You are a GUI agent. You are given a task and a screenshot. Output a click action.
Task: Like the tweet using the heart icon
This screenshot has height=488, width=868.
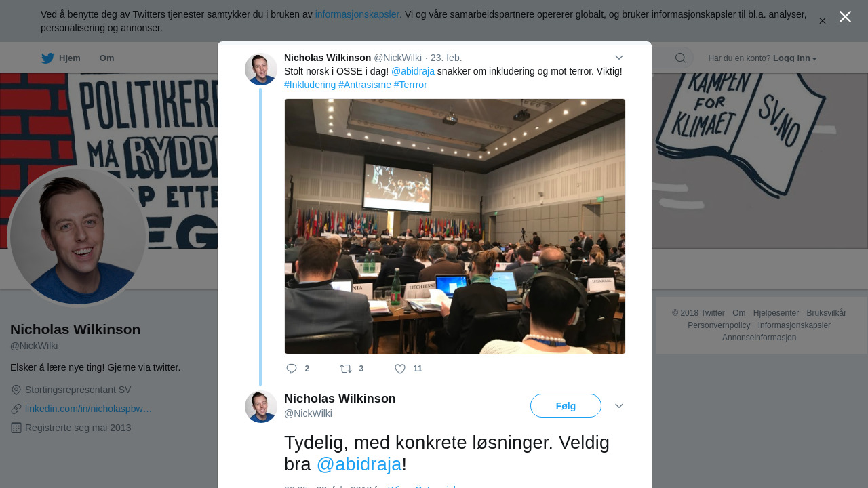(x=400, y=369)
